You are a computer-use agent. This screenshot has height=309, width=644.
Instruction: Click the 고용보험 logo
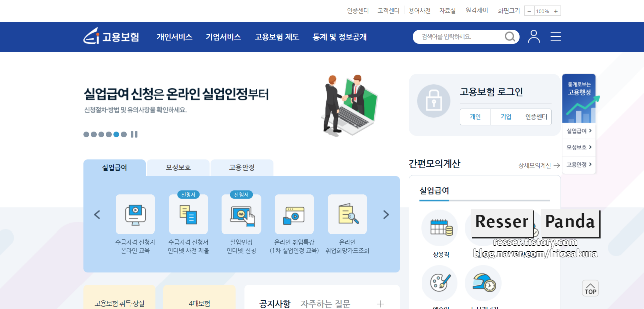point(111,37)
